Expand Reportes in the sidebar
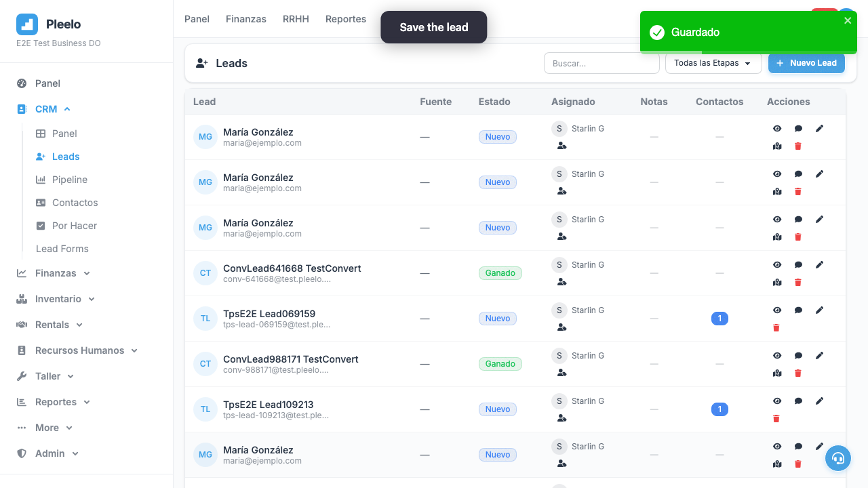Viewport: 868px width, 488px height. [x=54, y=402]
